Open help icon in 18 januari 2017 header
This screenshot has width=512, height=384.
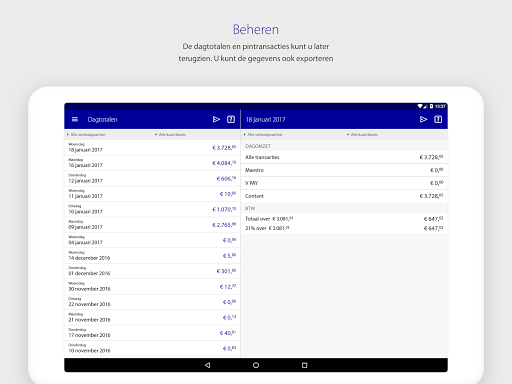438,119
